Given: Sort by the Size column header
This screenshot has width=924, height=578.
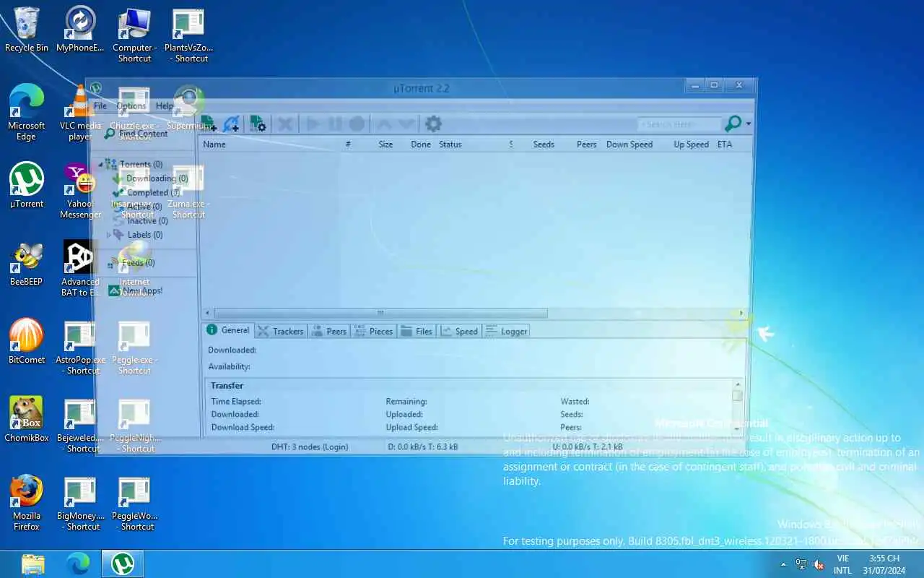Looking at the screenshot, I should click(385, 144).
